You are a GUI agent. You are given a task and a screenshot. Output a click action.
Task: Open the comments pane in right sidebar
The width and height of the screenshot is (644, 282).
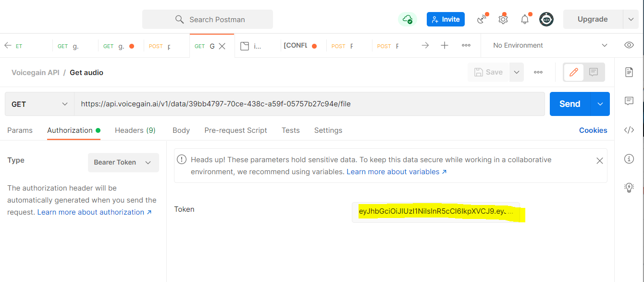(x=629, y=101)
